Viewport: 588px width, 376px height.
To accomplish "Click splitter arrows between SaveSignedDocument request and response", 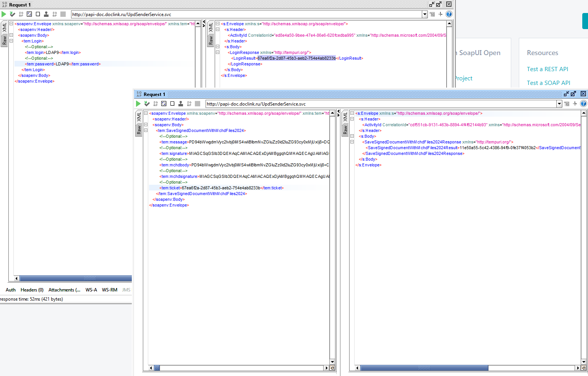I will [x=339, y=113].
